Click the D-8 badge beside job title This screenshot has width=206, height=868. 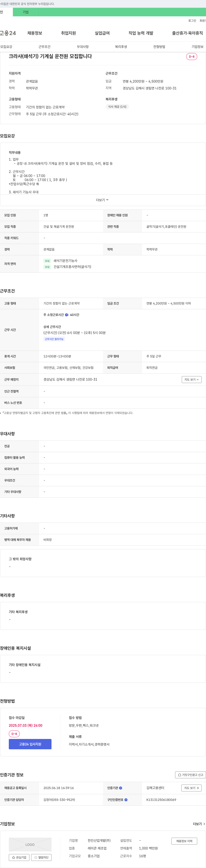pyautogui.click(x=192, y=57)
